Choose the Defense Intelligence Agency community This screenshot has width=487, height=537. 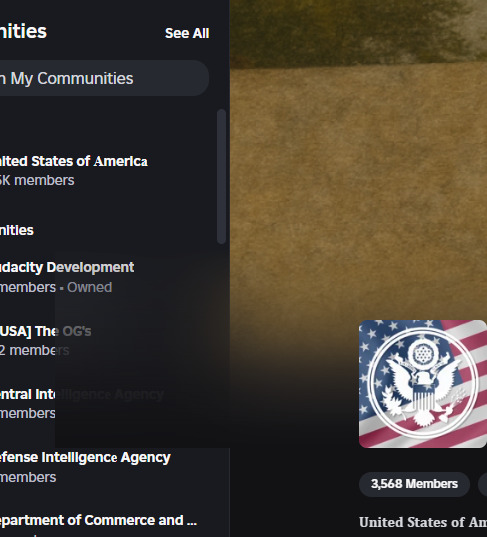[x=85, y=466]
